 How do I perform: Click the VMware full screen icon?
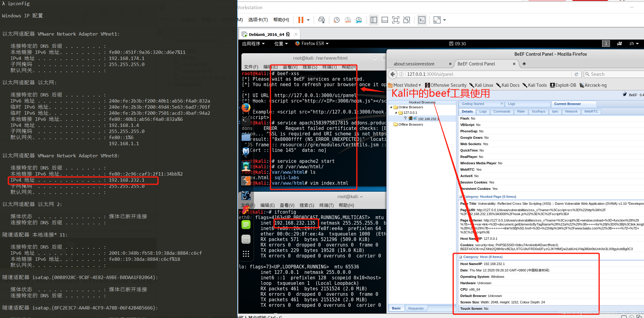pos(396,20)
